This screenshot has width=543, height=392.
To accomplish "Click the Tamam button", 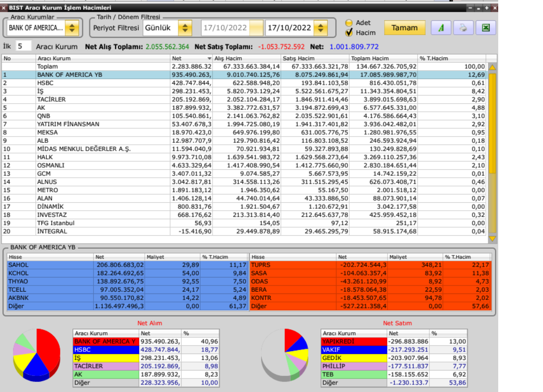I will (404, 28).
